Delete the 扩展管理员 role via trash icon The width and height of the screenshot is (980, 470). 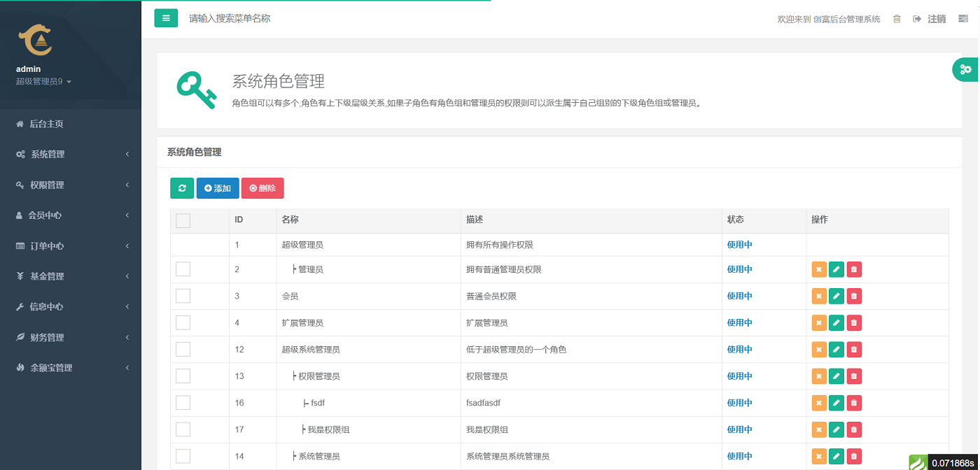[853, 323]
